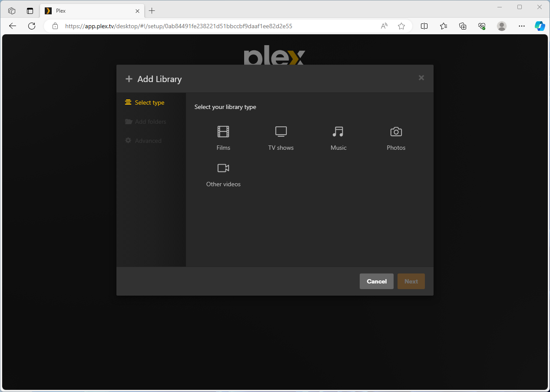Click the Next button

[411, 281]
